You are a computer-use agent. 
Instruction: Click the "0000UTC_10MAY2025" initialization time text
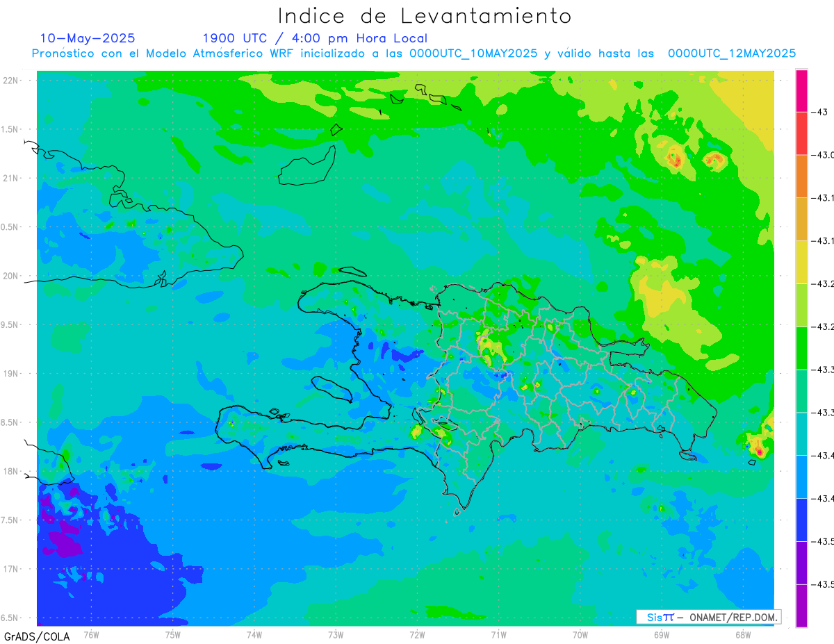(473, 53)
